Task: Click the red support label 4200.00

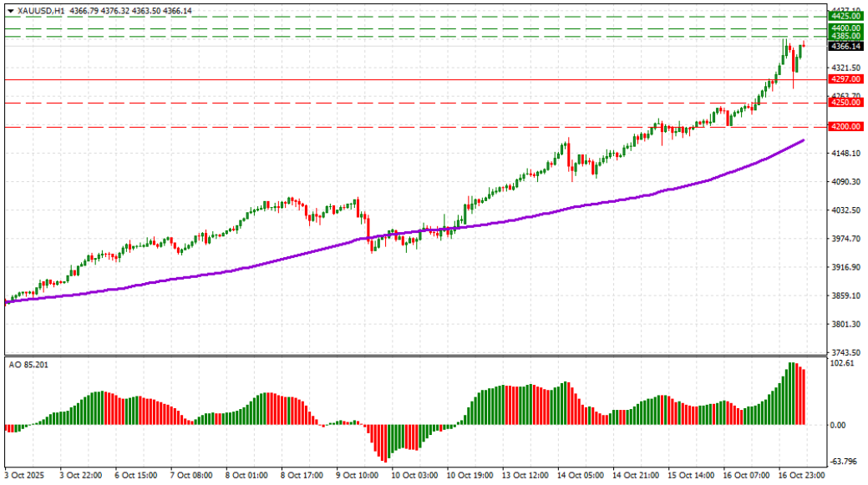Action: tap(846, 127)
